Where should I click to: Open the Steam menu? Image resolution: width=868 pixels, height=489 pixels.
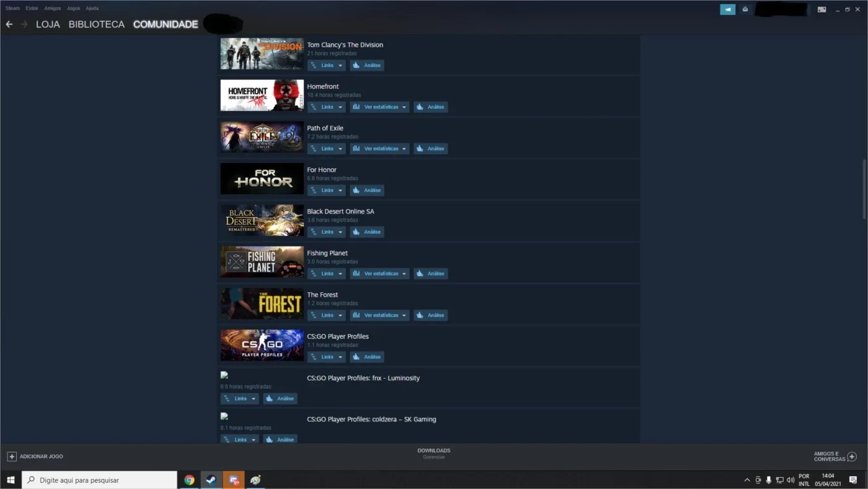point(12,8)
